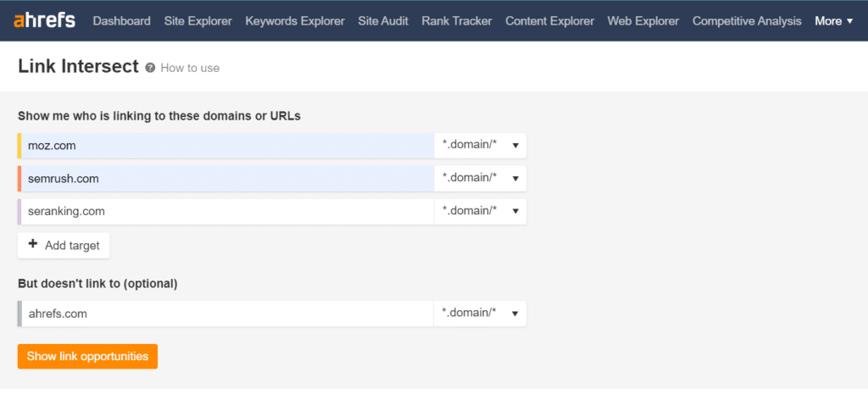Viewport: 868px width, 394px height.
Task: Open Keywords Explorer
Action: pyautogui.click(x=295, y=21)
